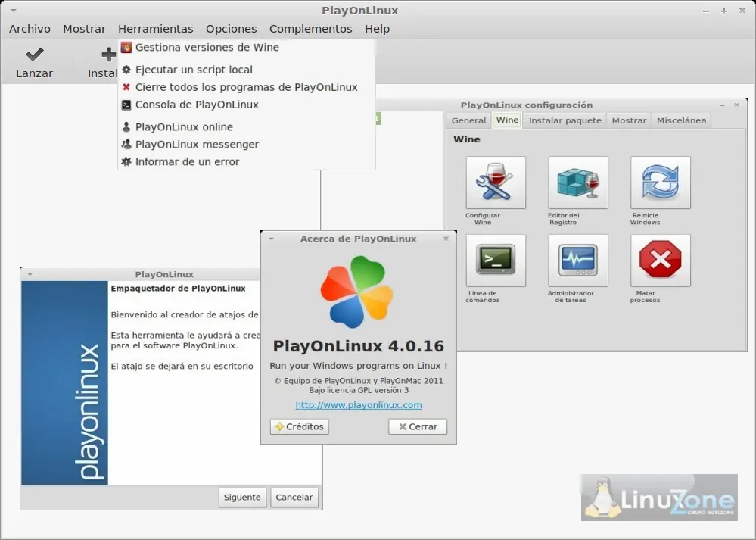Image resolution: width=756 pixels, height=540 pixels.
Task: Click red X icon beside Cierre todos
Action: pyautogui.click(x=126, y=87)
